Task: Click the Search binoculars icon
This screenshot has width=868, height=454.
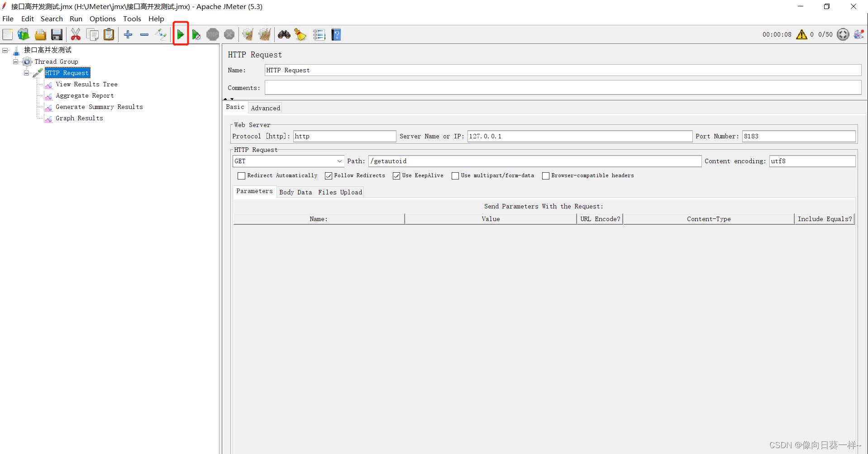Action: (x=284, y=34)
